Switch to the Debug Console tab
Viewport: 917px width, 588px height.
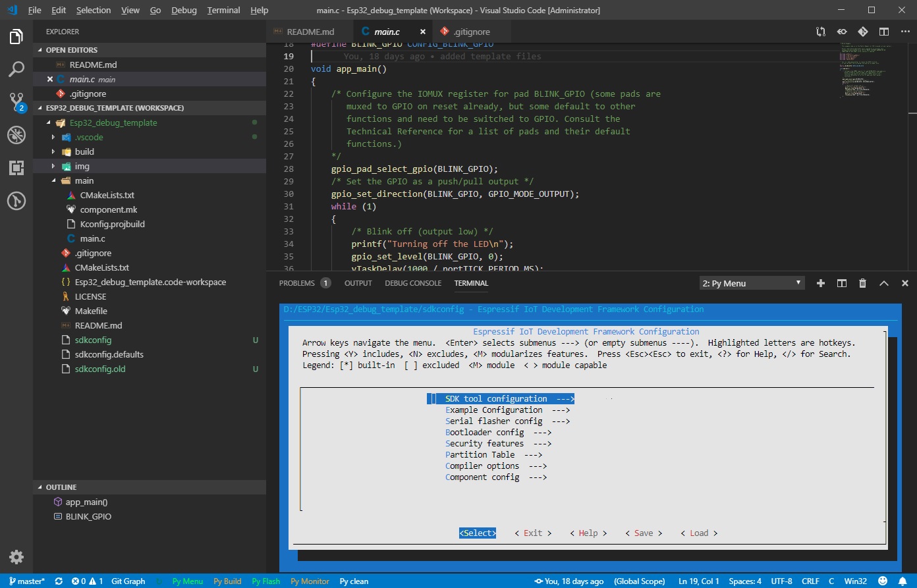[413, 283]
